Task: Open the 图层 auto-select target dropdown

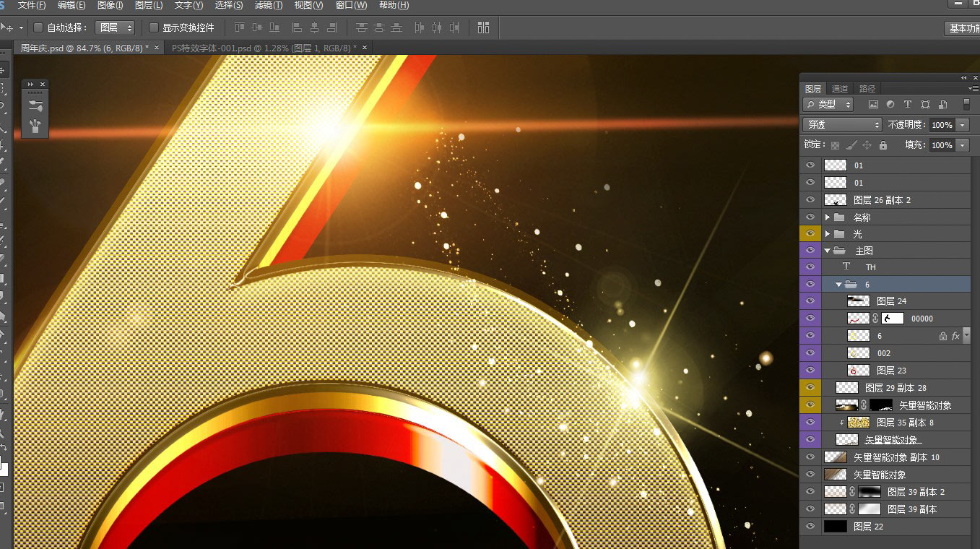Action: [116, 27]
